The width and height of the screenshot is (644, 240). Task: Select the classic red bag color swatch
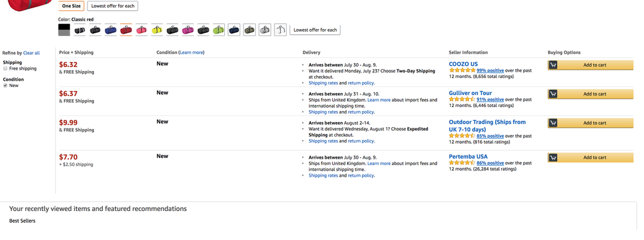(x=126, y=30)
